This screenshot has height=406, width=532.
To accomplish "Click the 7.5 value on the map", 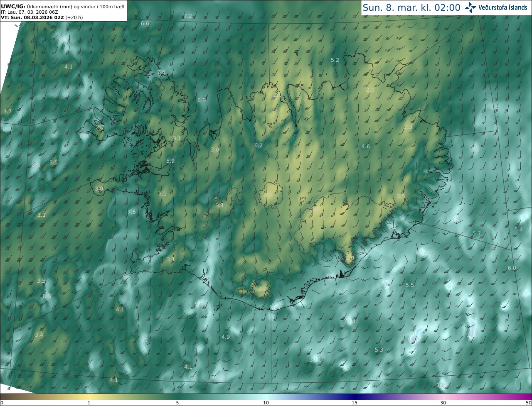I will tap(132, 212).
